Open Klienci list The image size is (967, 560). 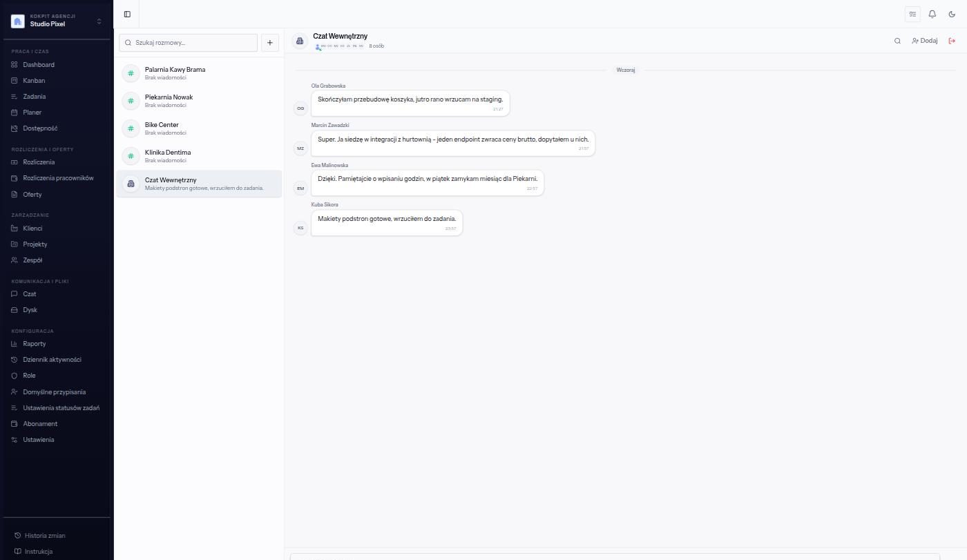[x=57, y=229]
